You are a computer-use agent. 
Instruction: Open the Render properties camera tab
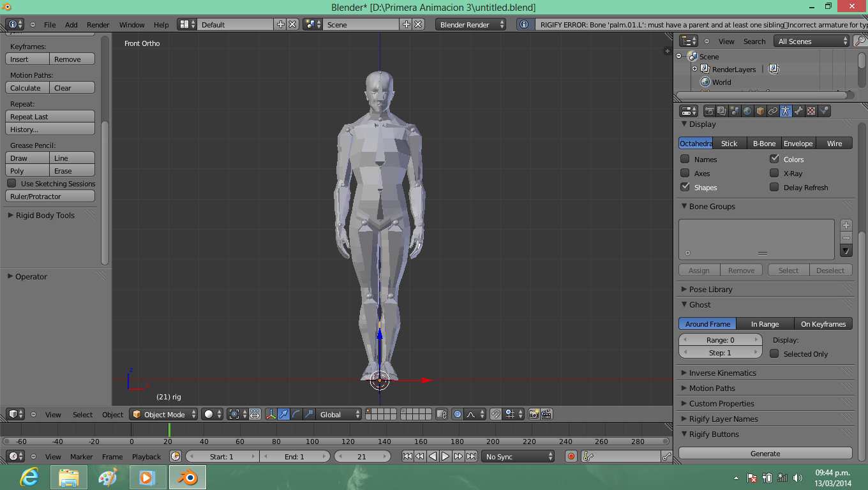click(x=709, y=111)
